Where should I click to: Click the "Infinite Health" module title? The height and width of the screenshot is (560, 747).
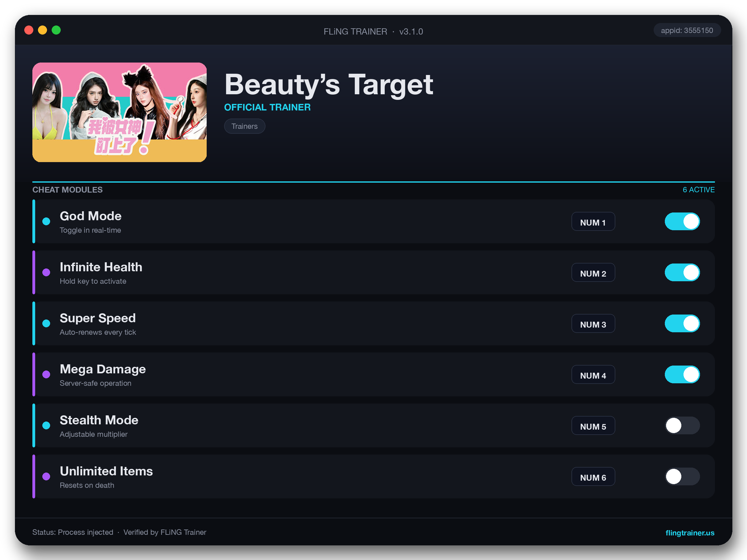click(101, 267)
